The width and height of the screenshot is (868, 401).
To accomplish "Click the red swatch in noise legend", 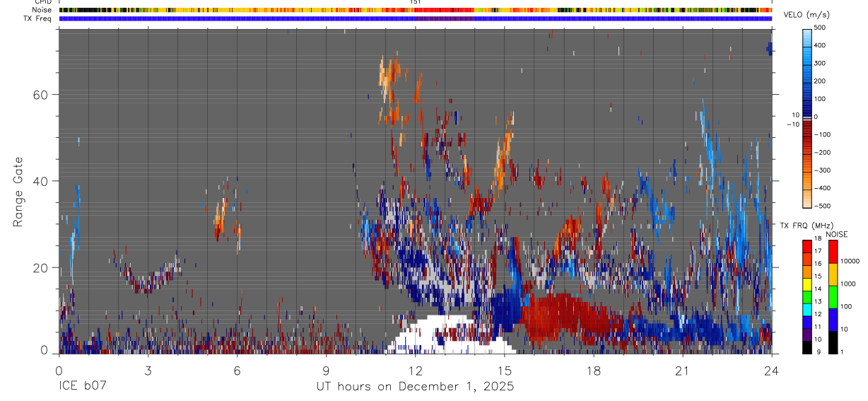I will pos(832,252).
